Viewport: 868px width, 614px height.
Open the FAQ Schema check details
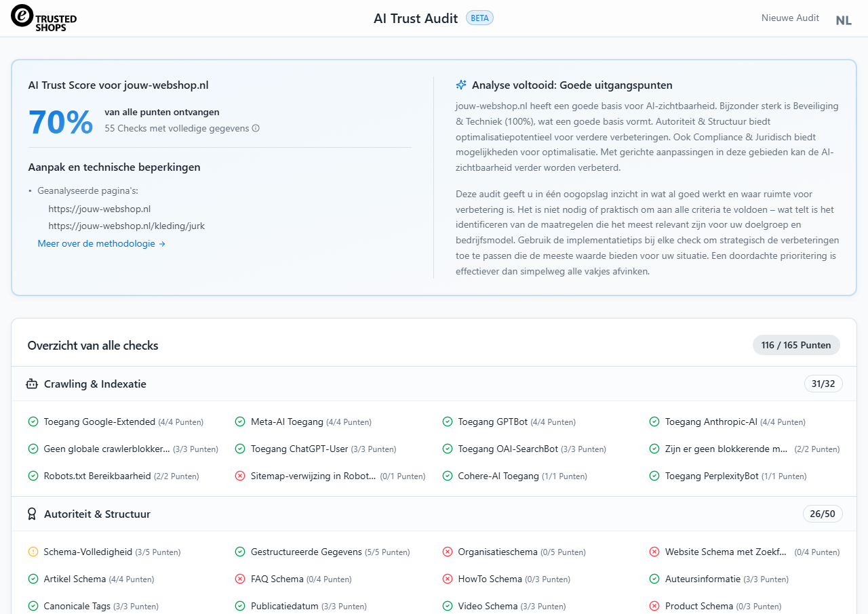click(277, 579)
